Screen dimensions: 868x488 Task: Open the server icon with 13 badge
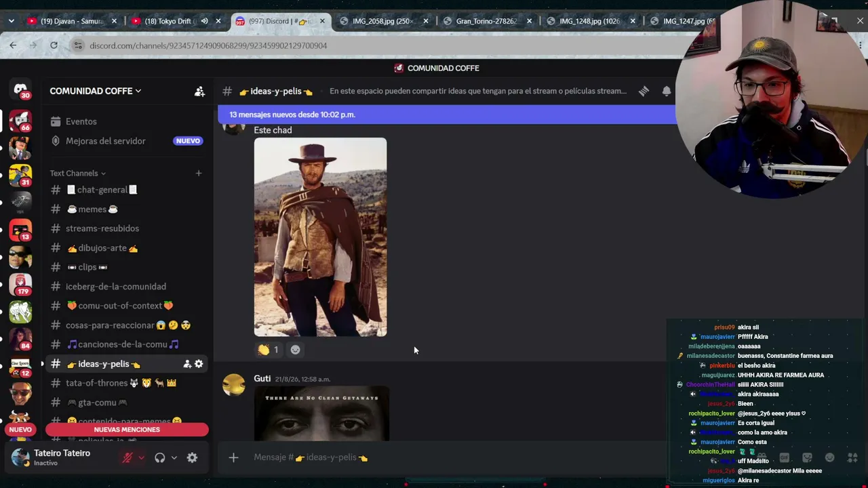click(20, 230)
